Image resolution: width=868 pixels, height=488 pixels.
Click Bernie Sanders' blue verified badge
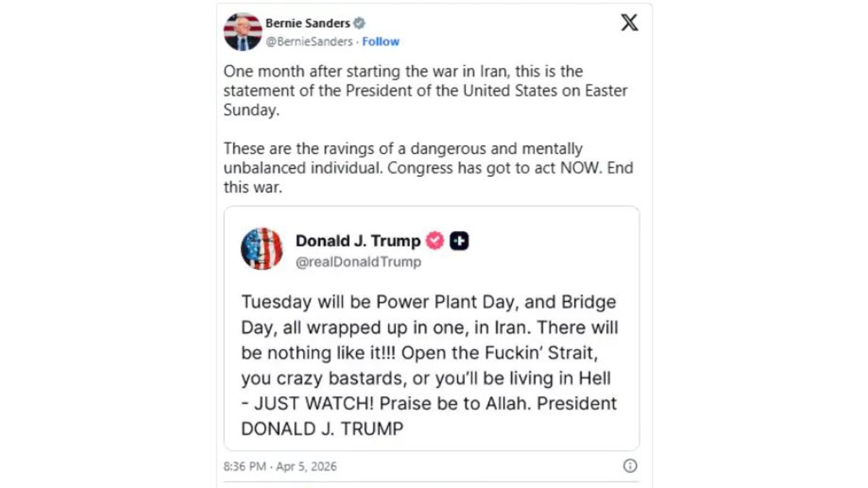[359, 23]
